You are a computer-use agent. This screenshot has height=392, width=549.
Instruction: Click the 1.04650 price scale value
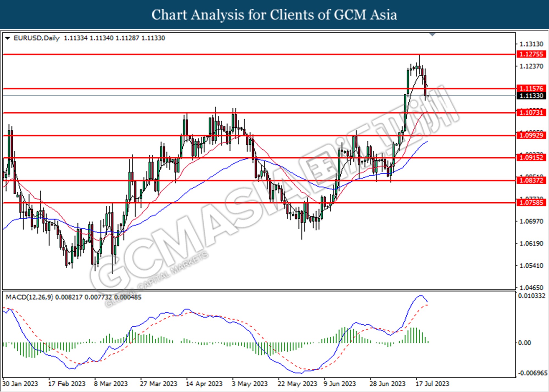(531, 288)
